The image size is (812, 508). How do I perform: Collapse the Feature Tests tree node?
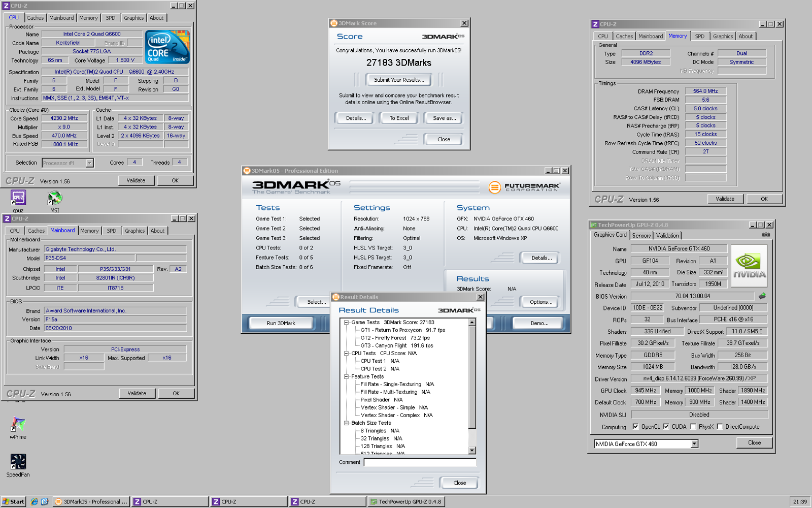point(346,377)
